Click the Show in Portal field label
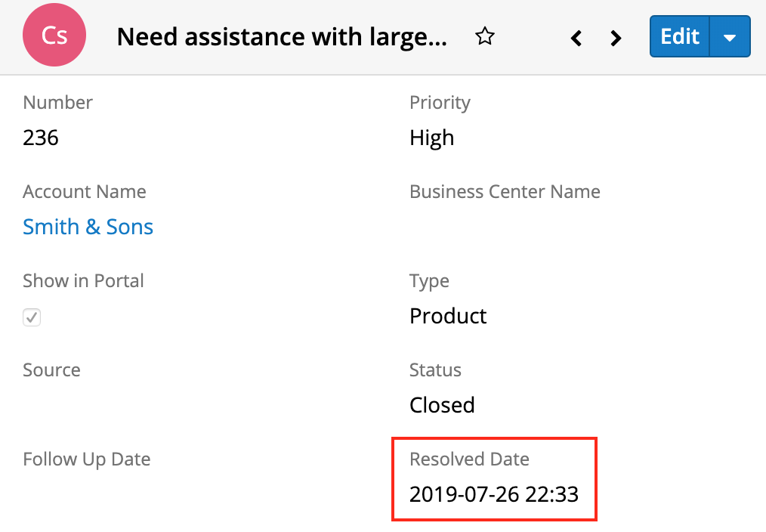Viewport: 766px width, 532px height. coord(83,281)
